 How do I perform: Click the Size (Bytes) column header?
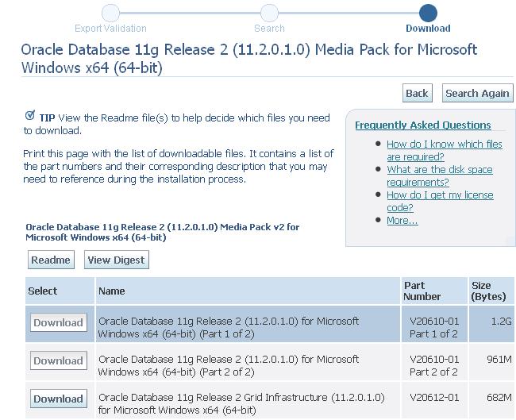pyautogui.click(x=491, y=291)
